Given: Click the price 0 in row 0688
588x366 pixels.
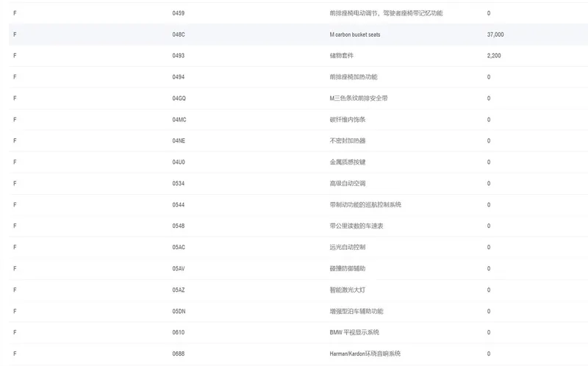Looking at the screenshot, I should (489, 354).
